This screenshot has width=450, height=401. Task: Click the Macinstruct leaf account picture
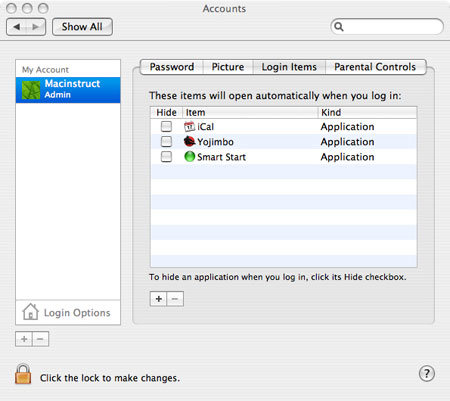(31, 90)
